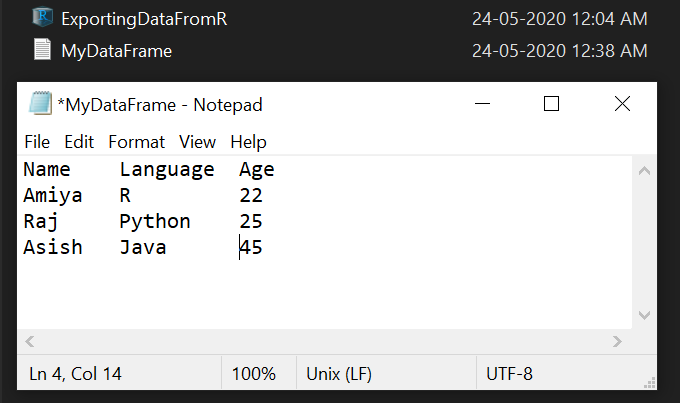Image resolution: width=680 pixels, height=403 pixels.
Task: Open the File menu
Action: [37, 142]
